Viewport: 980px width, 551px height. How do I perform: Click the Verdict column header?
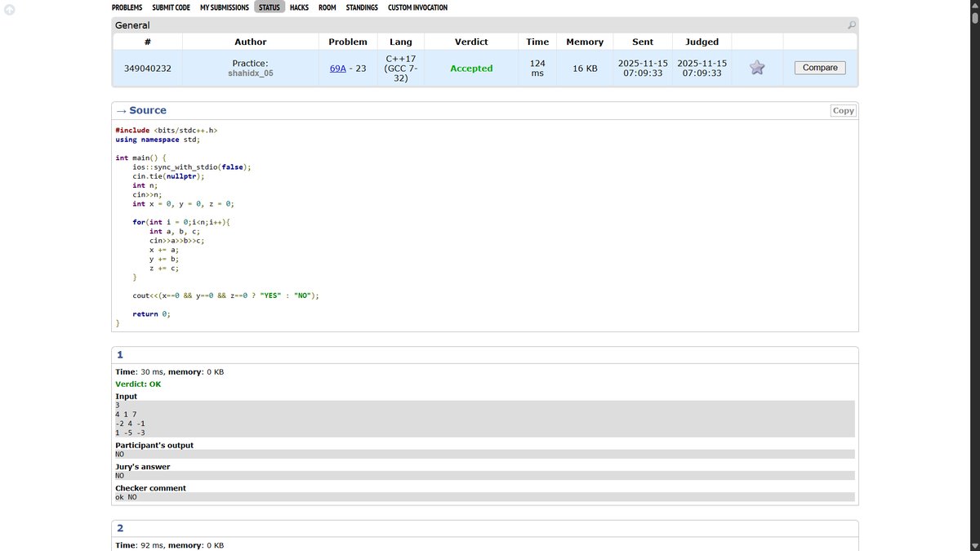(x=471, y=42)
